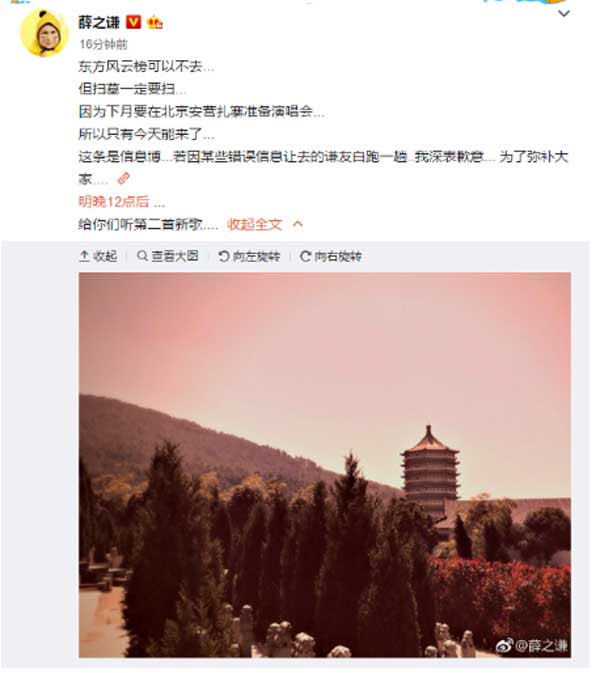
Task: Click the membership crown badge icon
Action: click(155, 22)
